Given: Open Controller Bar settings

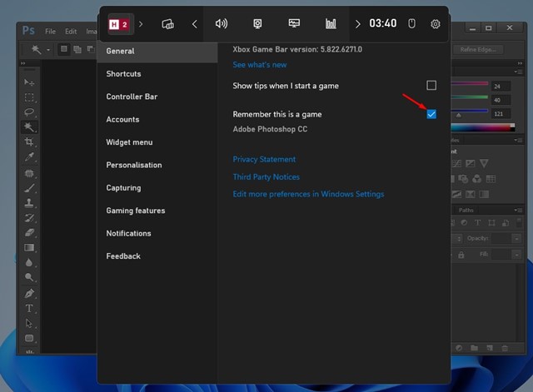Looking at the screenshot, I should point(157,97).
